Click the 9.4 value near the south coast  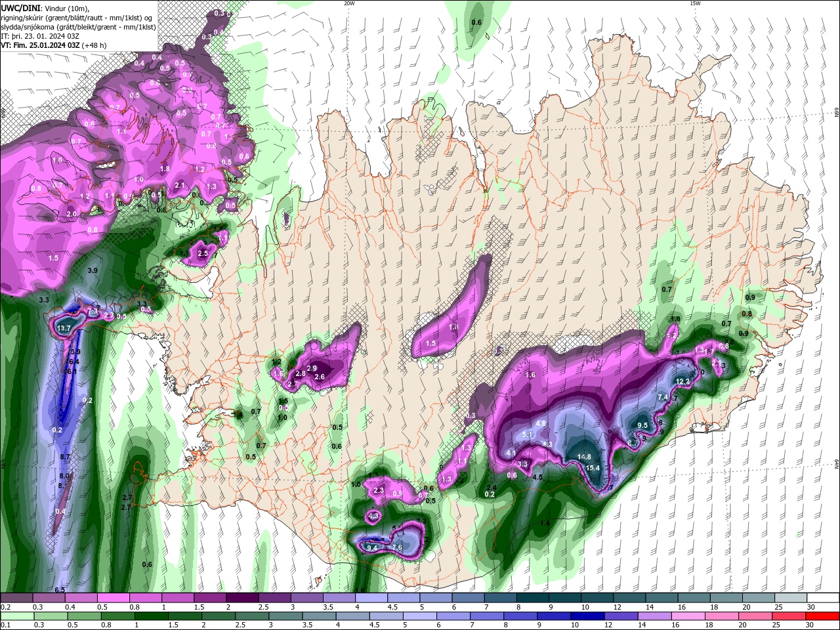(372, 548)
